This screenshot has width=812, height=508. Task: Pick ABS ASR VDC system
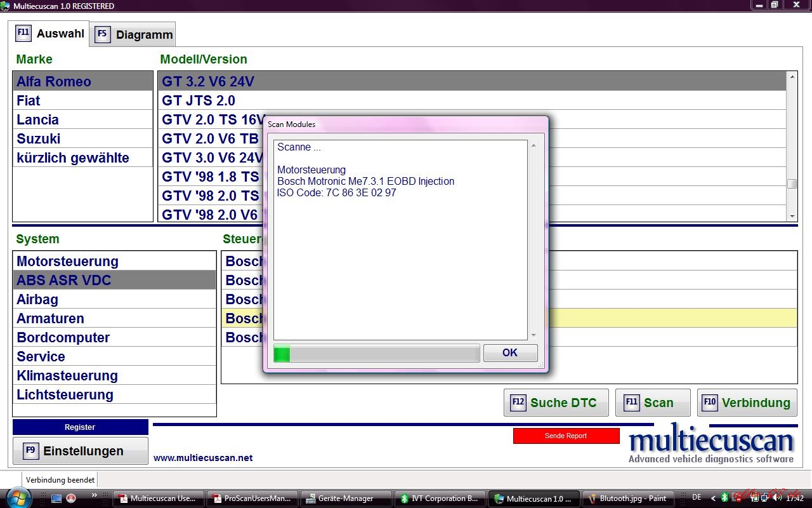[x=114, y=280]
